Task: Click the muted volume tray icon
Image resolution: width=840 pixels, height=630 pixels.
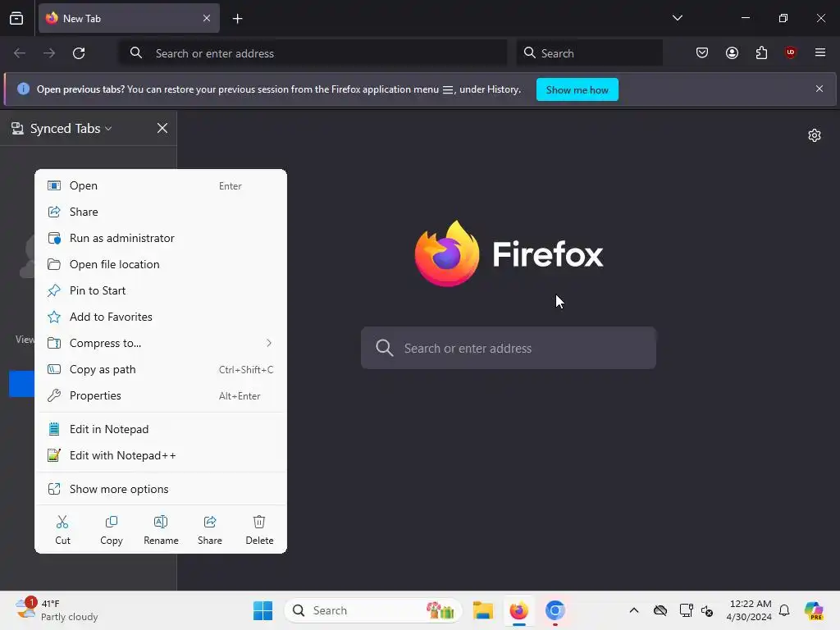Action: point(707,610)
